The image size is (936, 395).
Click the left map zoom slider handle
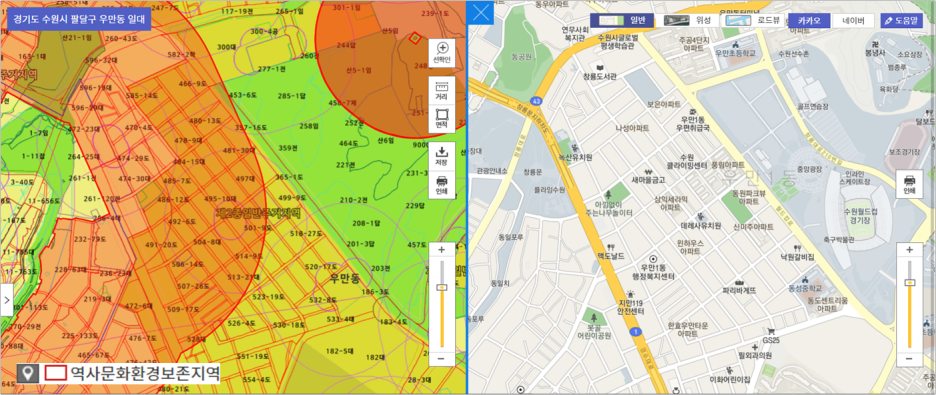click(442, 287)
